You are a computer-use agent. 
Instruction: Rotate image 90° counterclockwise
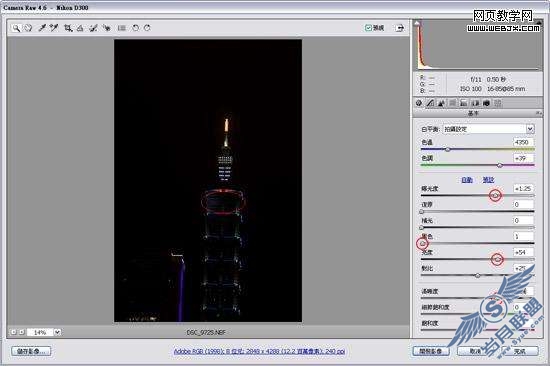(x=135, y=28)
